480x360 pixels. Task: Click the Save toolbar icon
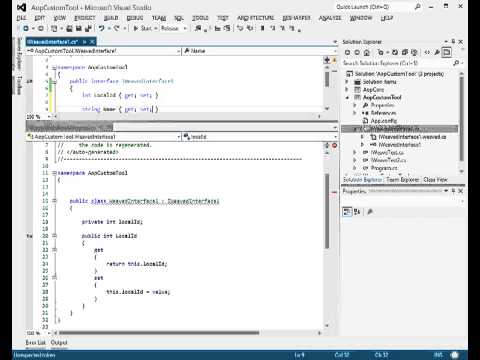click(x=79, y=29)
